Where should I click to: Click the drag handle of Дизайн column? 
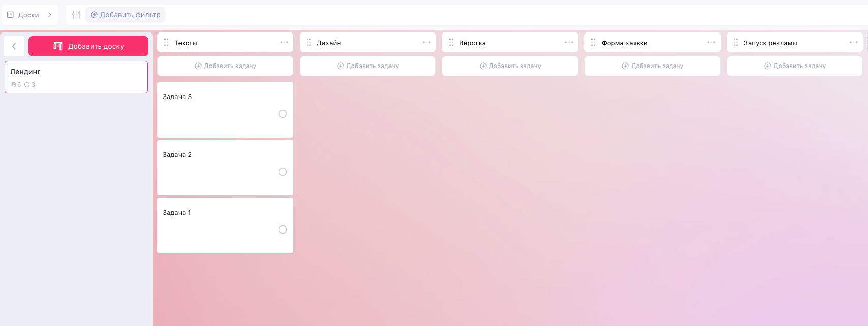click(x=309, y=43)
